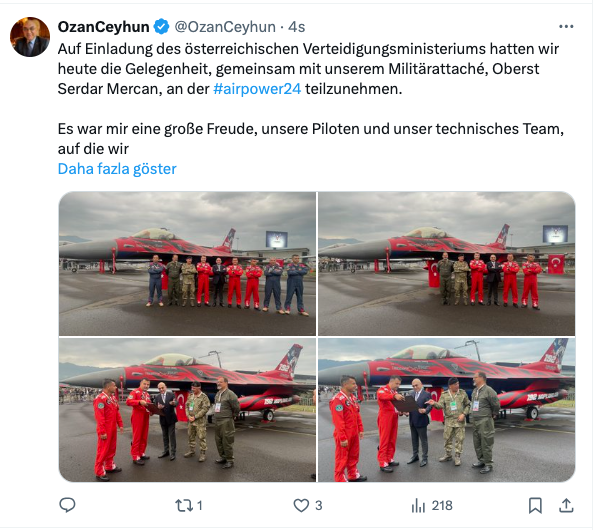Click the 4s tweet timestamp
594x530 pixels.
pyautogui.click(x=297, y=27)
